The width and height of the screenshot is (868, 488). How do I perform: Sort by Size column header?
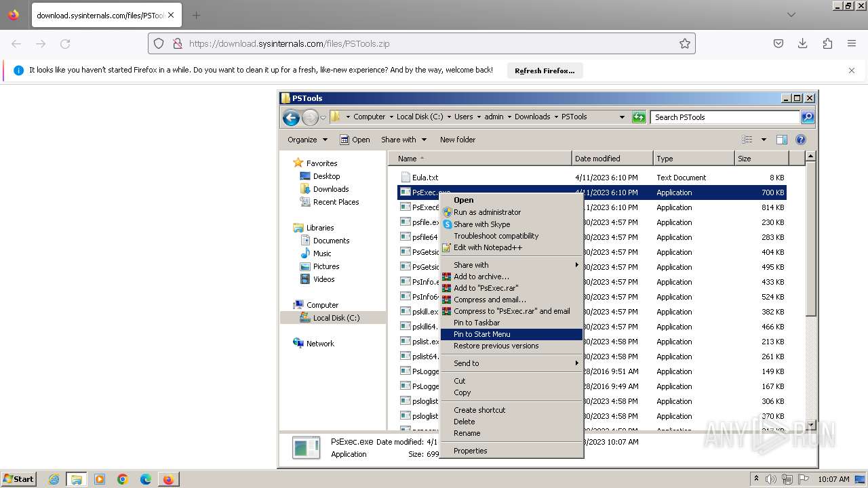(762, 159)
